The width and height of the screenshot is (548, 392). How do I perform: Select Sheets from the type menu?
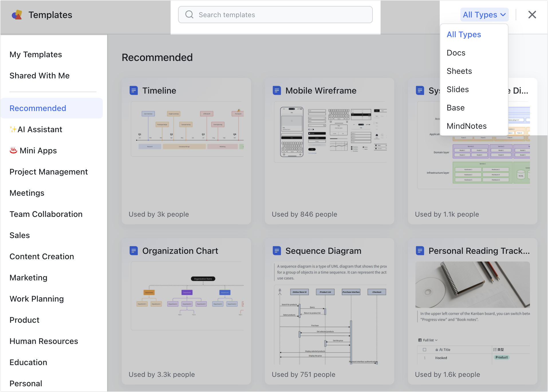point(459,71)
